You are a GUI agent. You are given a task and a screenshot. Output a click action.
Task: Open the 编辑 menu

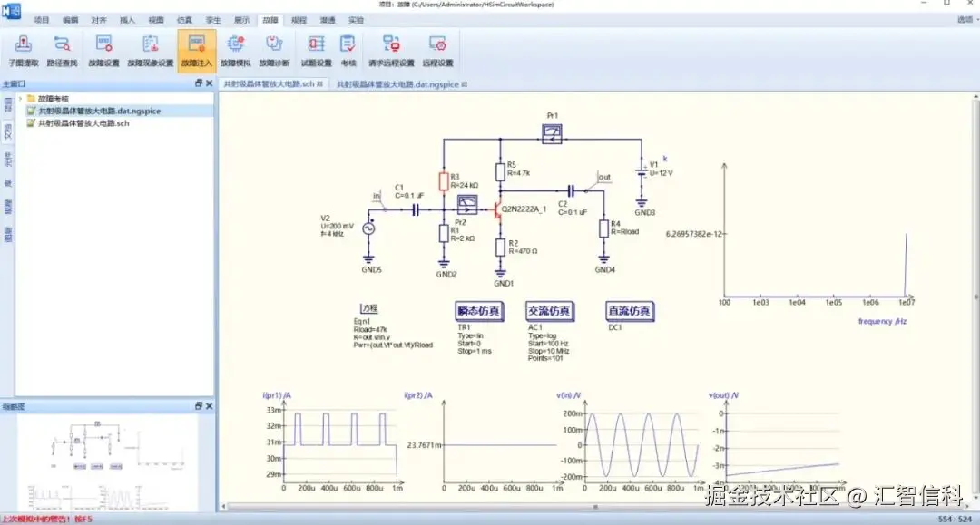click(70, 20)
